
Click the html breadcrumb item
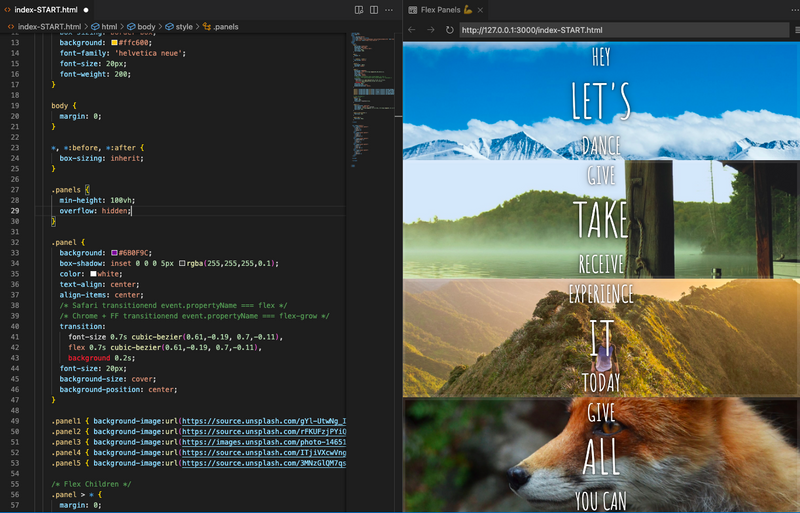pyautogui.click(x=108, y=26)
